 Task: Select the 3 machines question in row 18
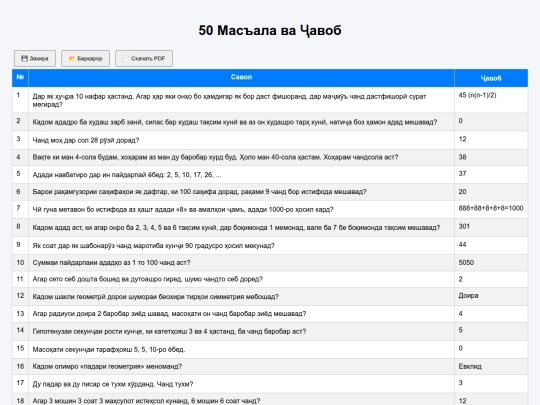[241, 399]
